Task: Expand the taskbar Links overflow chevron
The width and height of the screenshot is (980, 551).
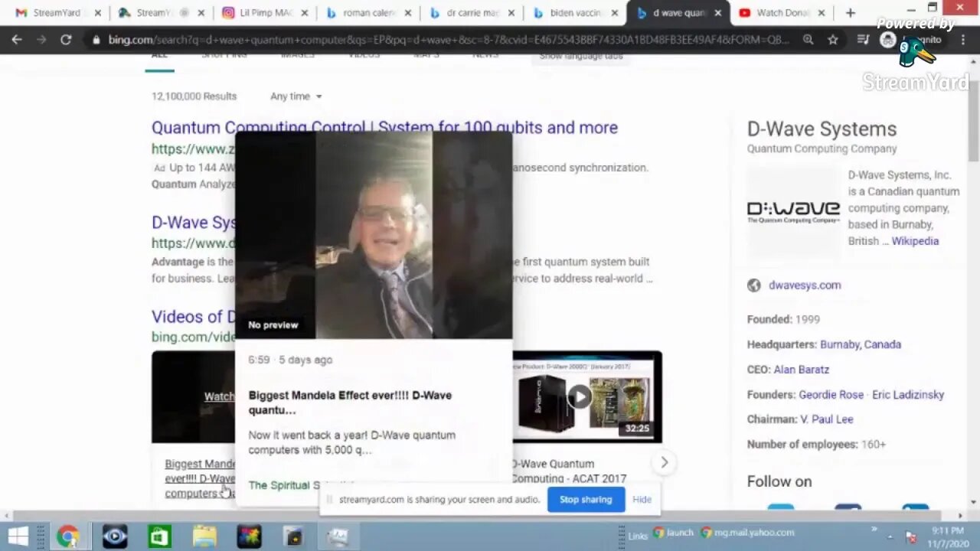Action: (874, 530)
